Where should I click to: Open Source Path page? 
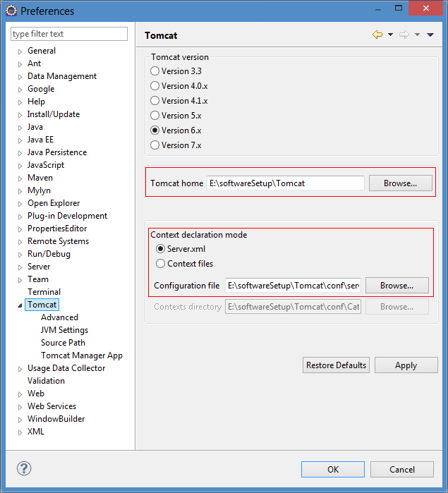coord(63,343)
